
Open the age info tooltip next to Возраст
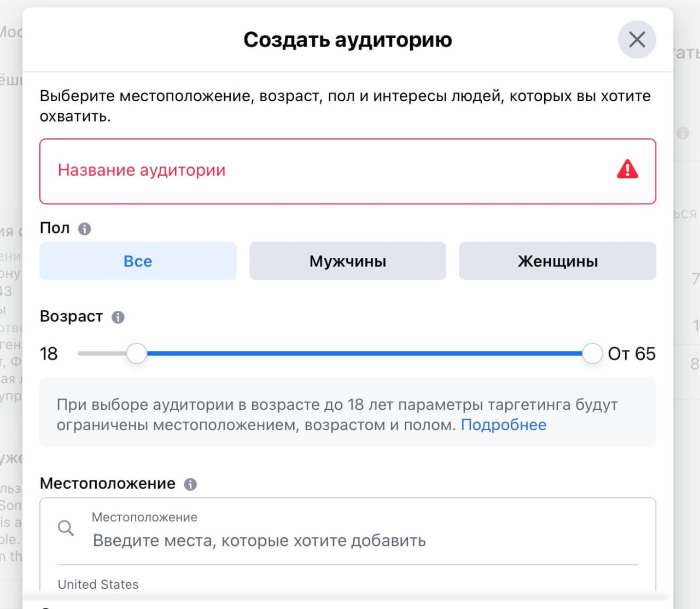(118, 316)
